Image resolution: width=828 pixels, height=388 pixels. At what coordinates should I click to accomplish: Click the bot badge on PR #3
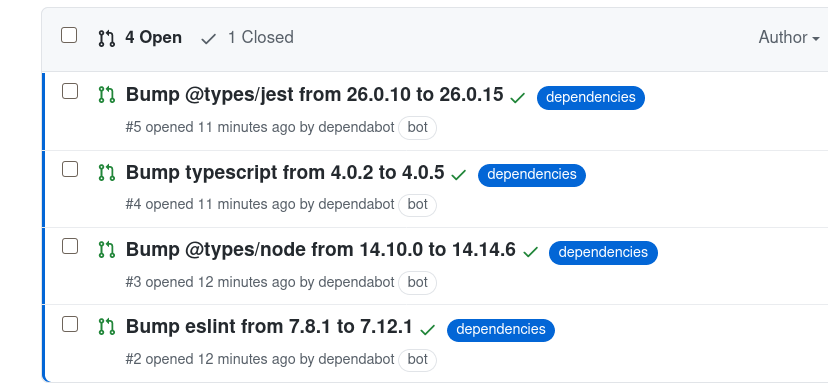tap(417, 282)
